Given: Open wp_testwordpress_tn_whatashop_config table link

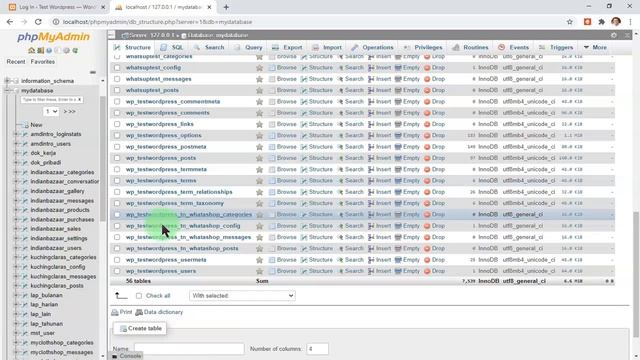Looking at the screenshot, I should point(183,226).
